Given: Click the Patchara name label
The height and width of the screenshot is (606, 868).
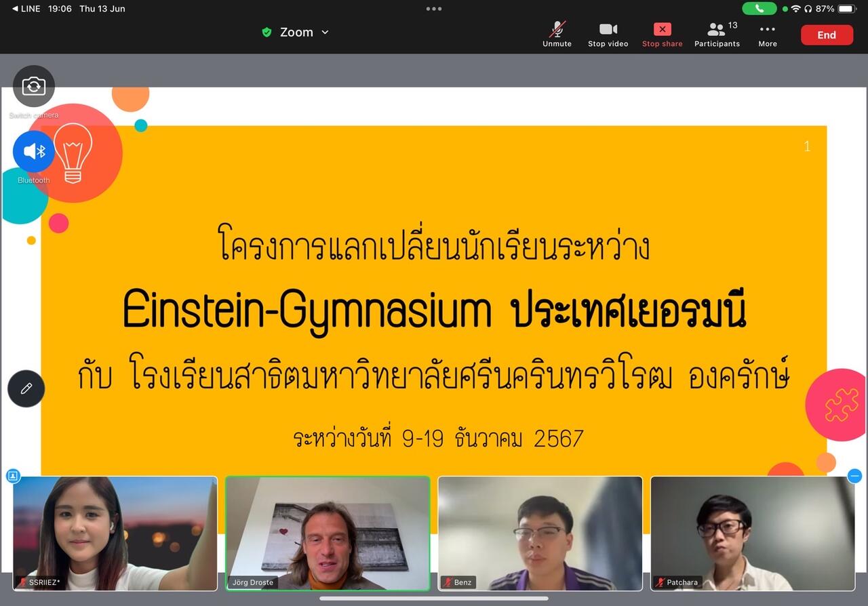Looking at the screenshot, I should pos(677,582).
